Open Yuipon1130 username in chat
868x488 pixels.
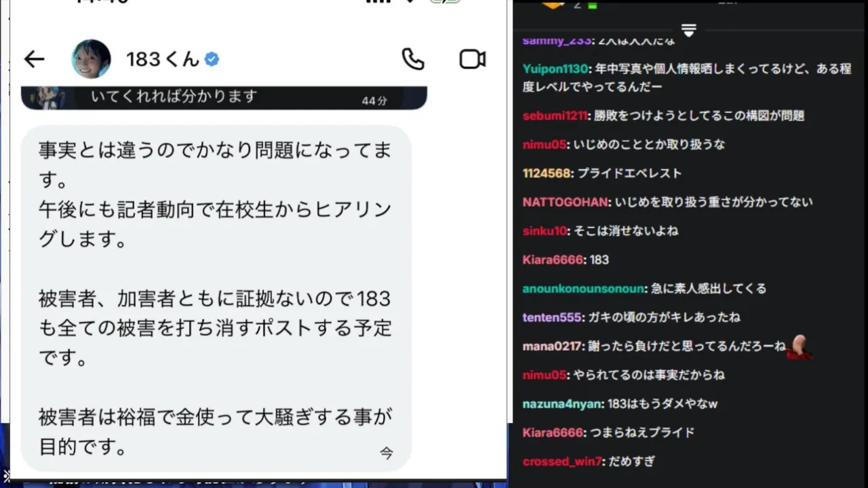555,68
